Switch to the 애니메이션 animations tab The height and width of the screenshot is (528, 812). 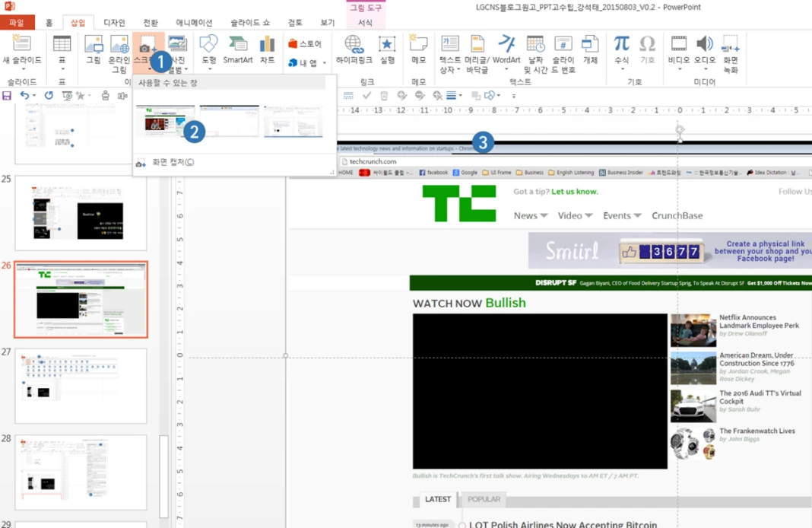[x=194, y=22]
